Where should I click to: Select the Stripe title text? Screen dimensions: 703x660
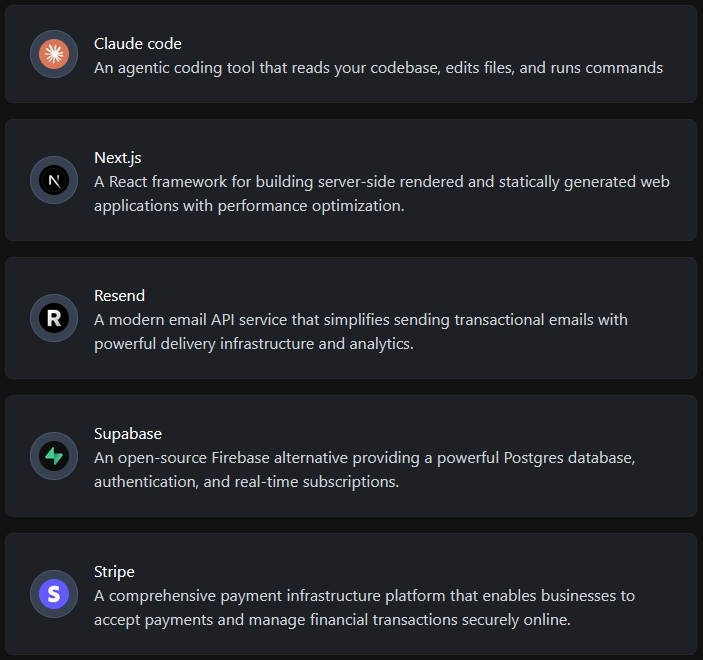point(114,572)
